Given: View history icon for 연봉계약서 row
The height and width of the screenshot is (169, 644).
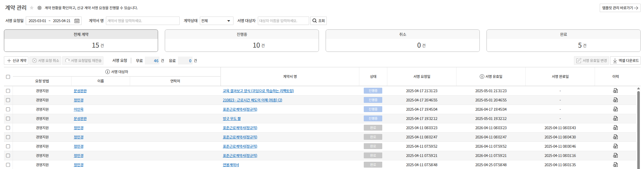Looking at the screenshot, I should 615,165.
